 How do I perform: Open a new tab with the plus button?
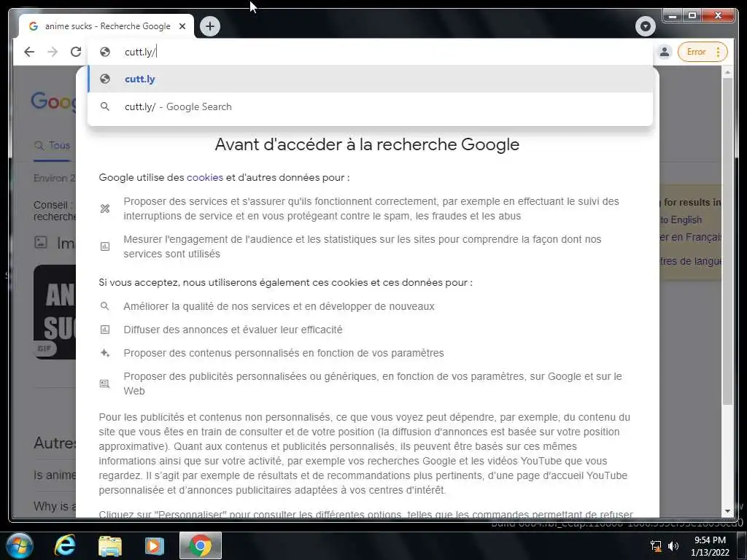(210, 26)
